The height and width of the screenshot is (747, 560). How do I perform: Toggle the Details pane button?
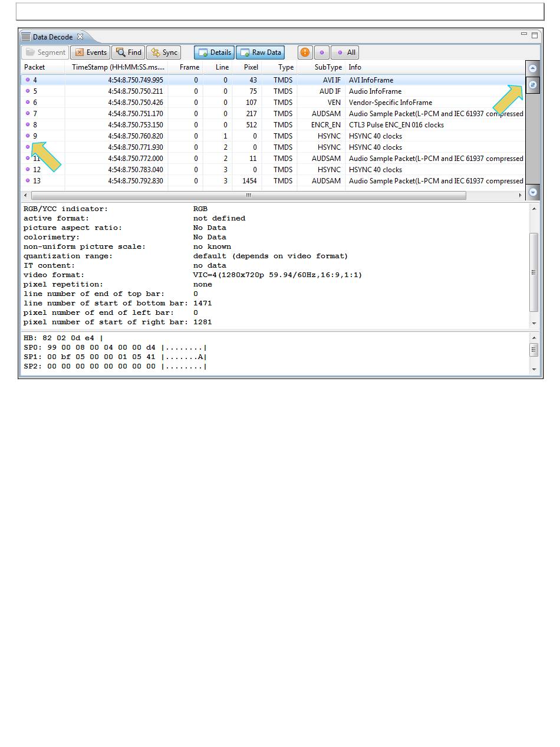[x=214, y=52]
